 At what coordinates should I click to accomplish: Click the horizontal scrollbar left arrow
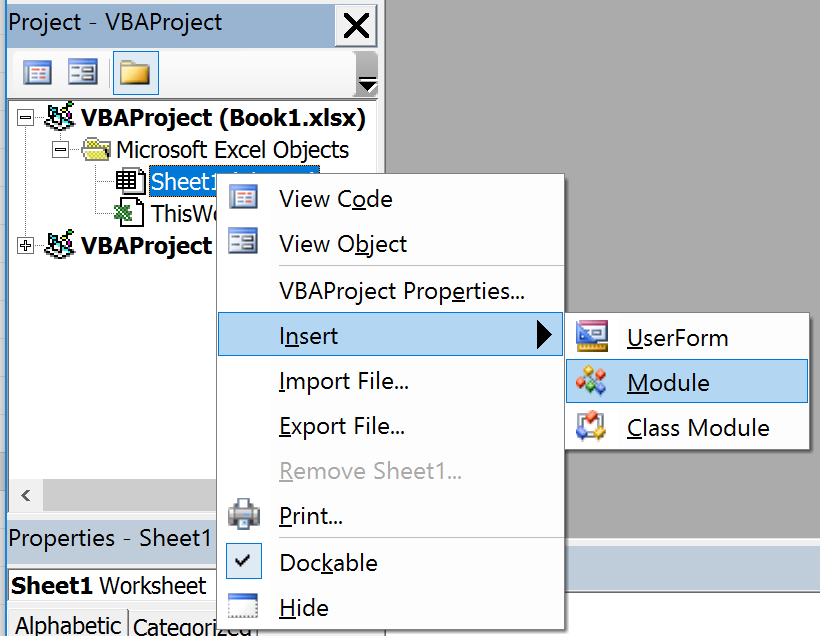(24, 495)
